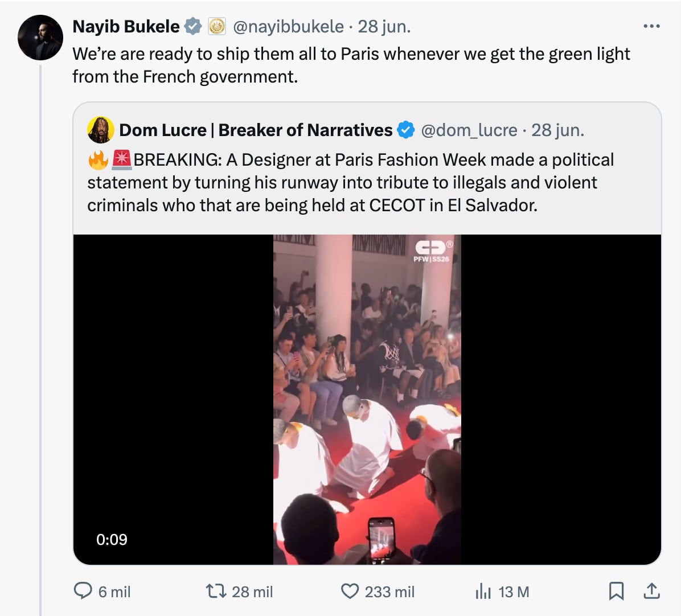Open Nayib Bukele's profile avatar
This screenshot has height=616, width=681.
(40, 38)
